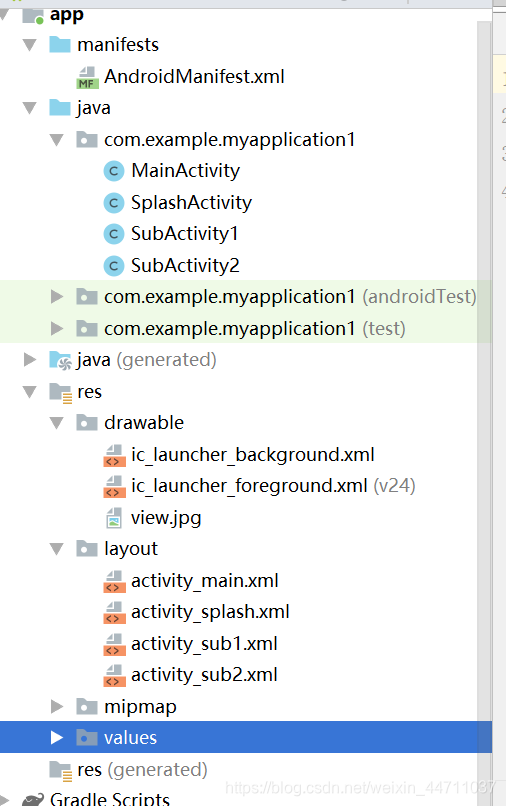This screenshot has height=806, width=506.
Task: Select activity_sub1.xml layout file name
Action: pyautogui.click(x=204, y=644)
